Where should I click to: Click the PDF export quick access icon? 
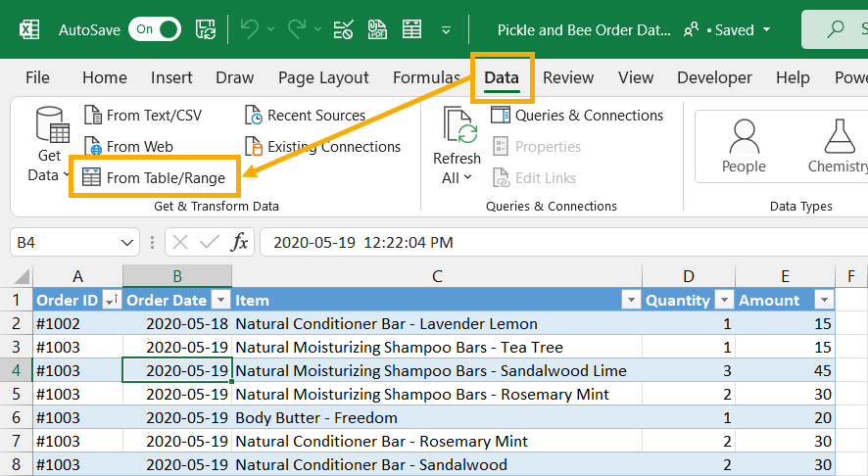[x=377, y=29]
